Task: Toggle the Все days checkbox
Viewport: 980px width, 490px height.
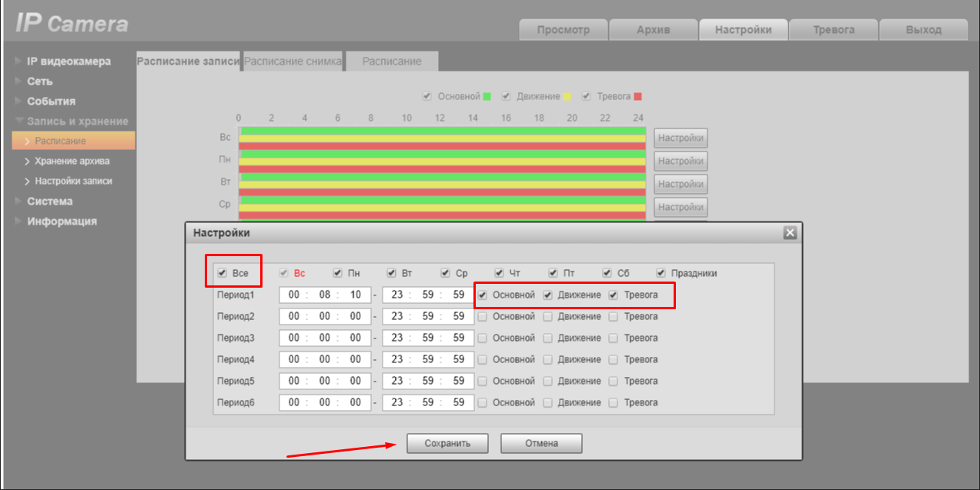Action: click(222, 273)
